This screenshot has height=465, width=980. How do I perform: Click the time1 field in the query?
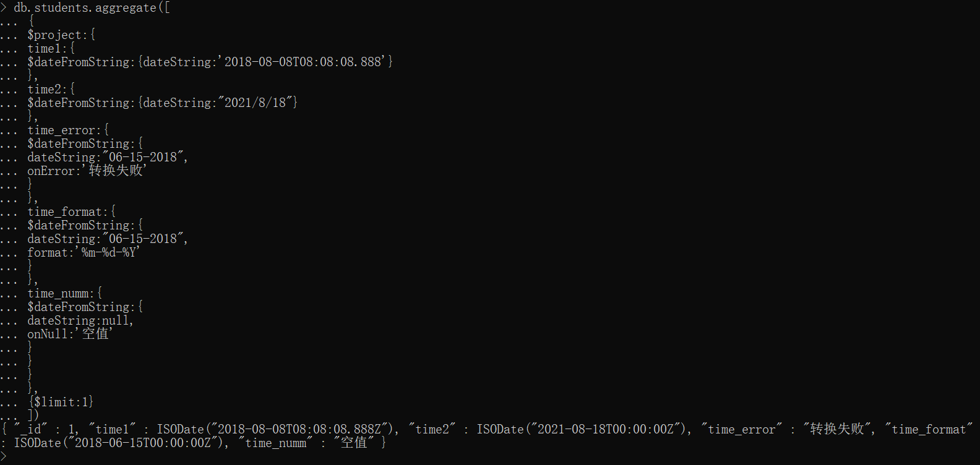(x=43, y=49)
